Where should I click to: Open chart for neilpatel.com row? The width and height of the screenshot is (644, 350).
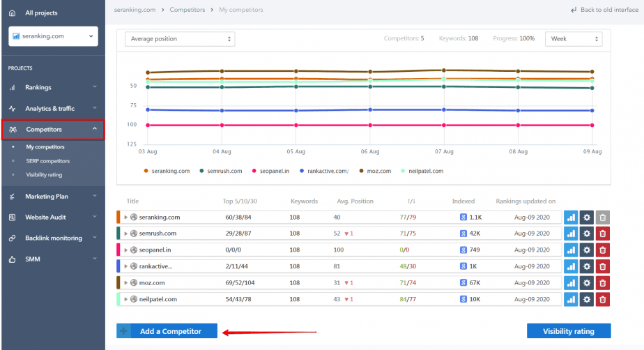571,300
